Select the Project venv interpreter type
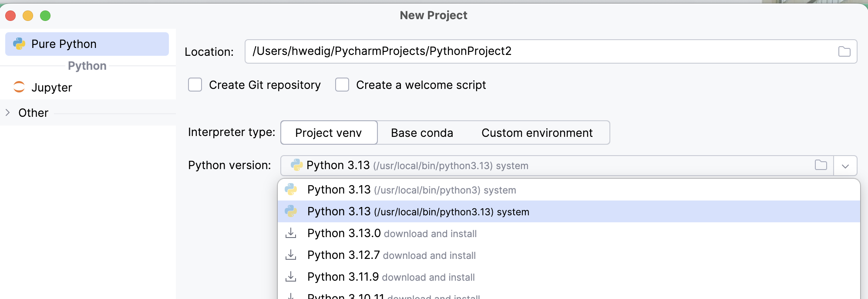The width and height of the screenshot is (868, 299). click(329, 133)
